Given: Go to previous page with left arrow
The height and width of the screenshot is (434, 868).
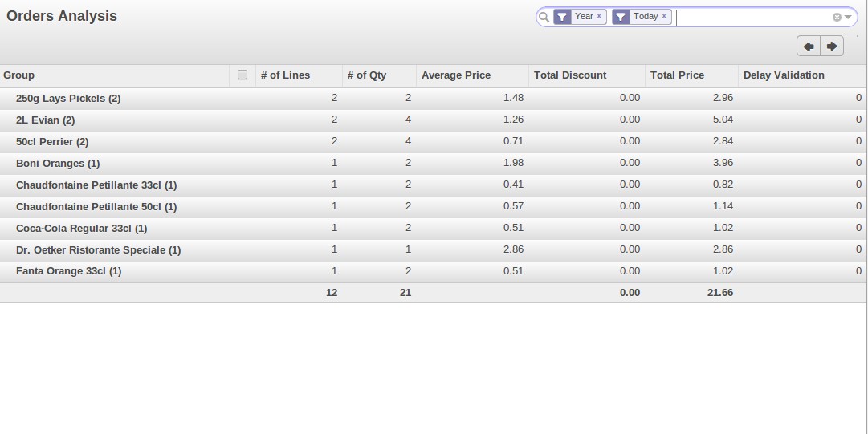Looking at the screenshot, I should 809,47.
